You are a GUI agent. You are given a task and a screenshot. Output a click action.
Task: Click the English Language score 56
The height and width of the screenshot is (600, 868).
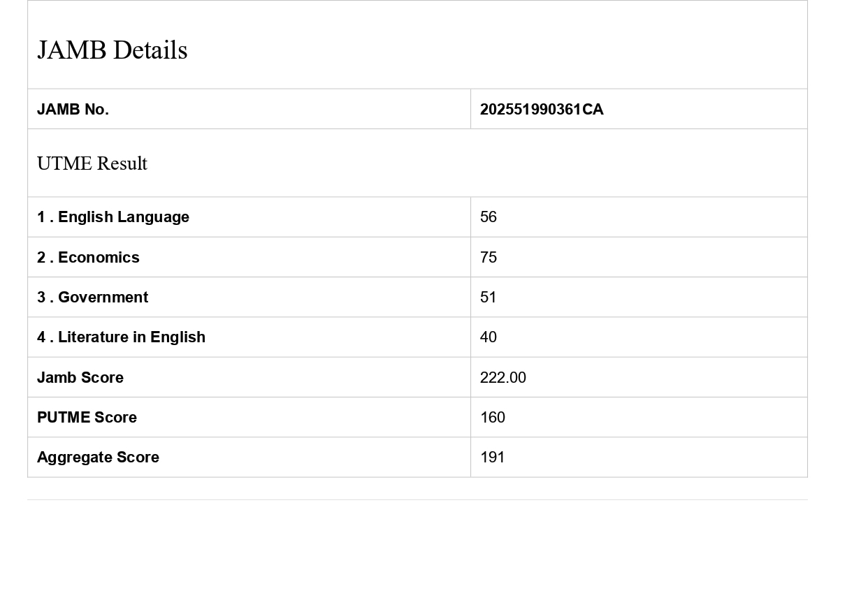point(489,217)
